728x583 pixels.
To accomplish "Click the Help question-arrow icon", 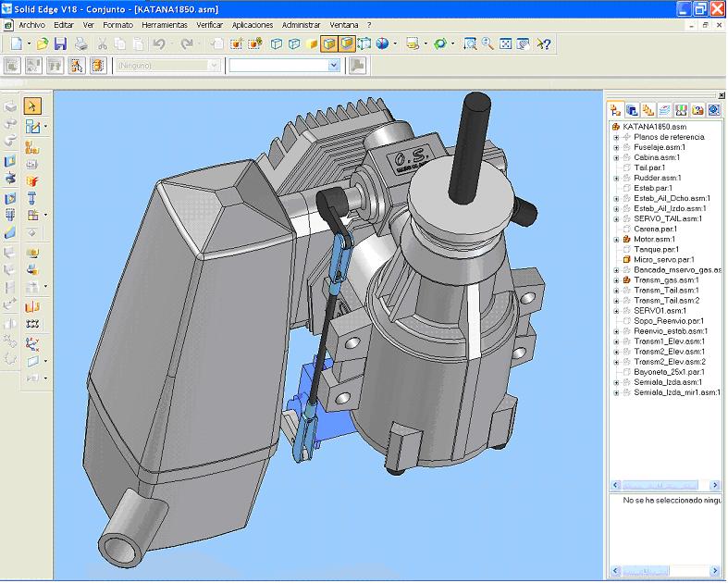I will point(544,43).
